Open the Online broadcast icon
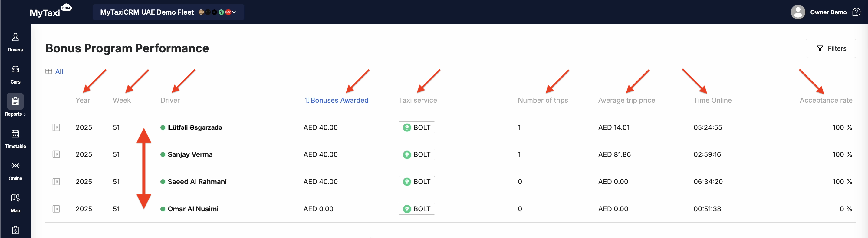The image size is (868, 238). 15,166
